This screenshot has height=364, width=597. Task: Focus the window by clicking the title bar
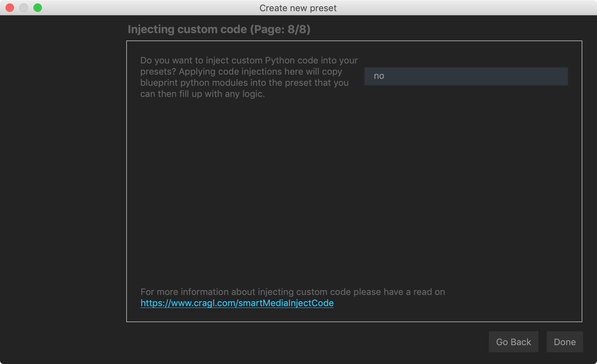pos(453,8)
